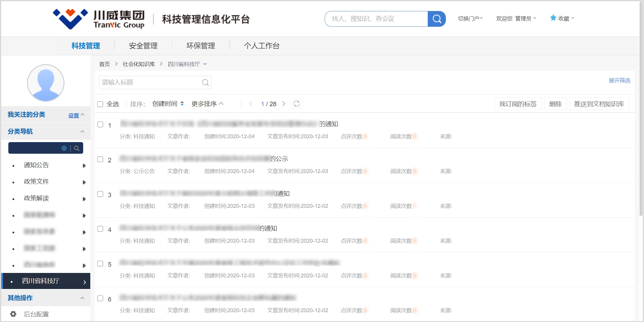Sort by 创建时间
The image size is (644, 322).
click(165, 104)
